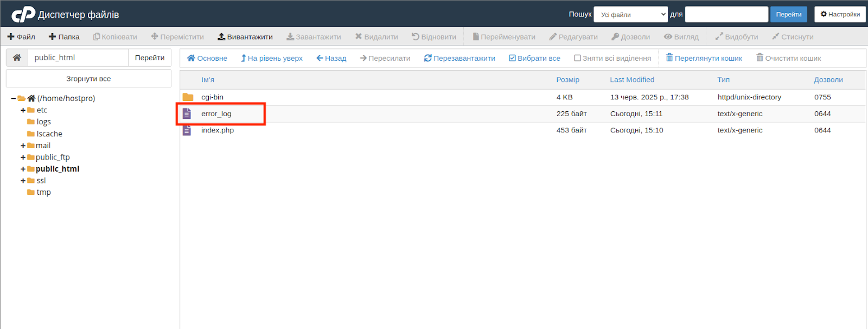The height and width of the screenshot is (329, 868).
Task: Click Зняти всі виділення checkbox
Action: coord(612,58)
